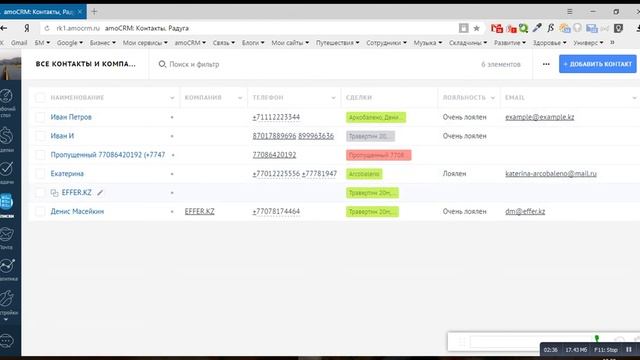Open the dashboard icon in left sidebar
Screen dimensions: 640x360
coord(6,96)
